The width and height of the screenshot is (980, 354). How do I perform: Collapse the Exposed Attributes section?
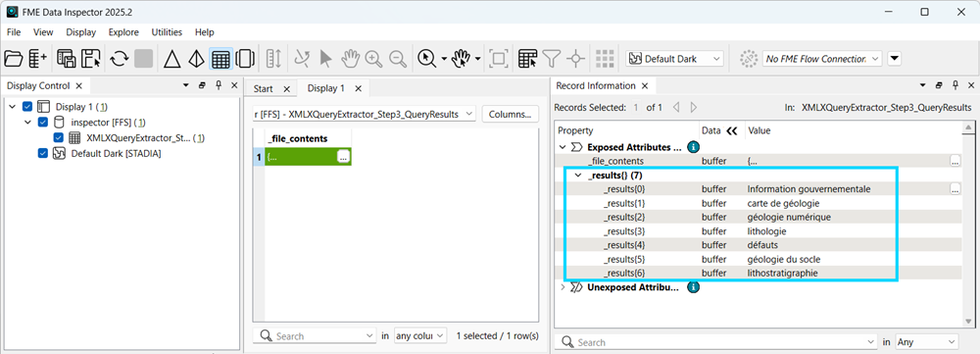point(562,148)
